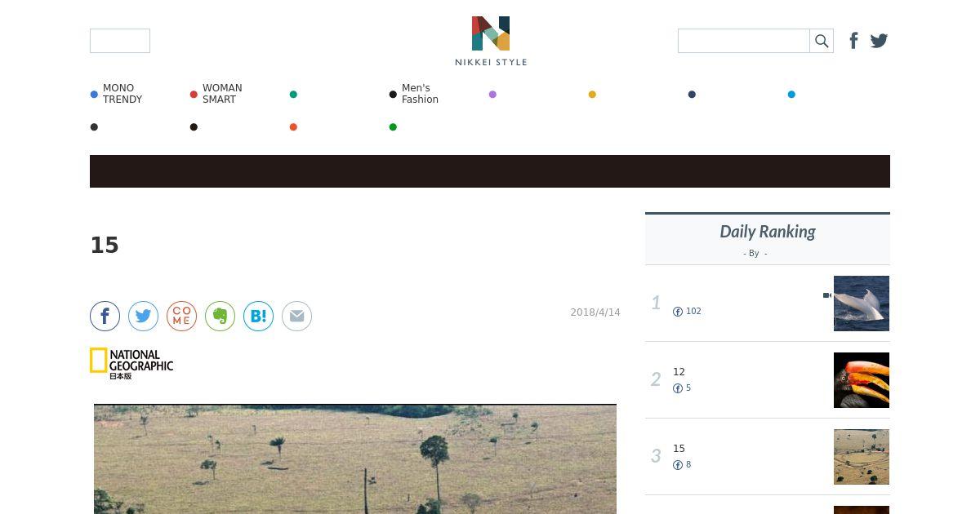Viewport: 980px width, 514px height.
Task: Click ranking number 3
Action: [656, 457]
